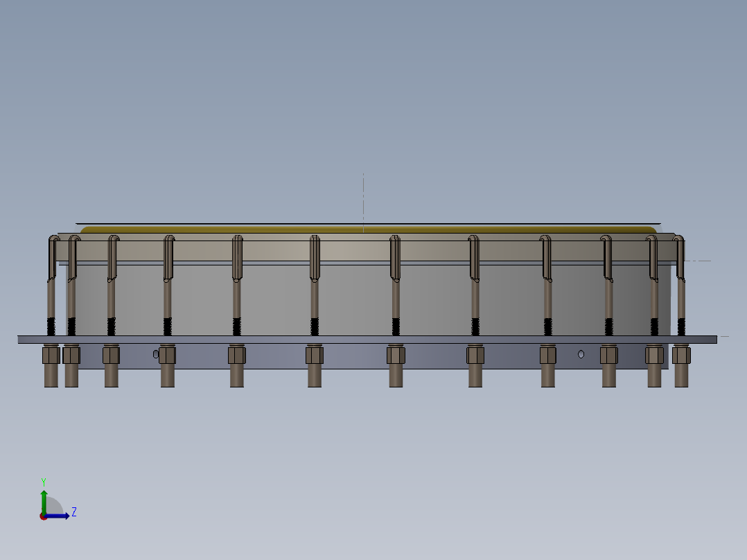Pick the left small hole in lower bar
Viewport: 747px width, 560px height.
pos(156,354)
